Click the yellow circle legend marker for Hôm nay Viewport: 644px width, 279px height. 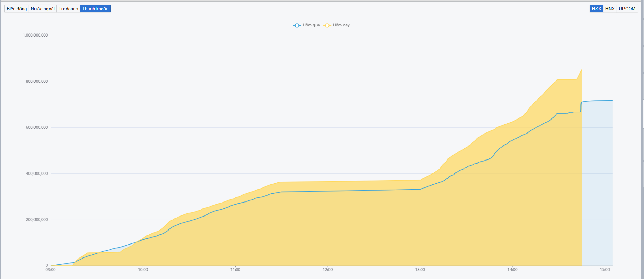tap(327, 25)
